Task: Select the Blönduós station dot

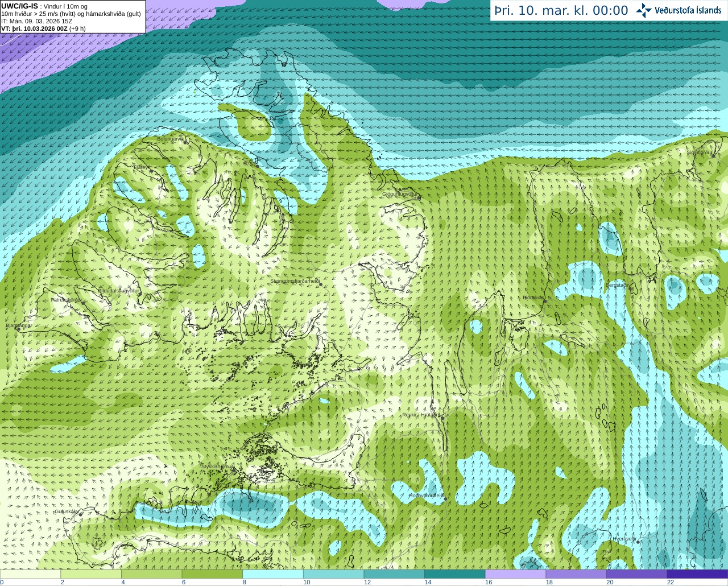Action: (x=544, y=302)
